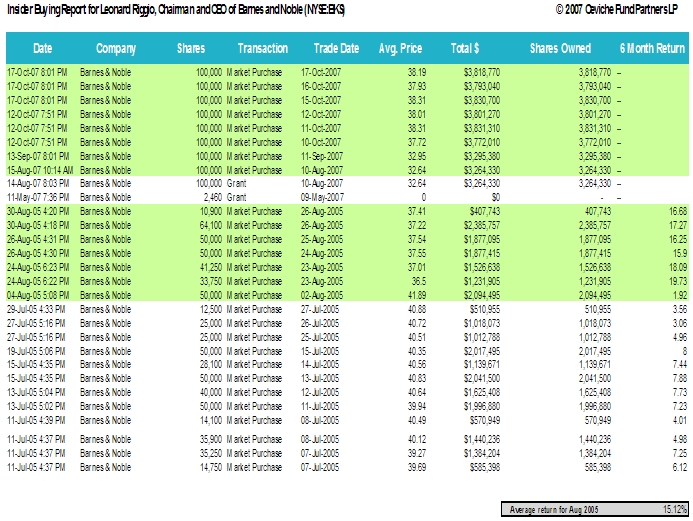Select total cell $1,440,236
This screenshot has width=693, height=521.
482,440
